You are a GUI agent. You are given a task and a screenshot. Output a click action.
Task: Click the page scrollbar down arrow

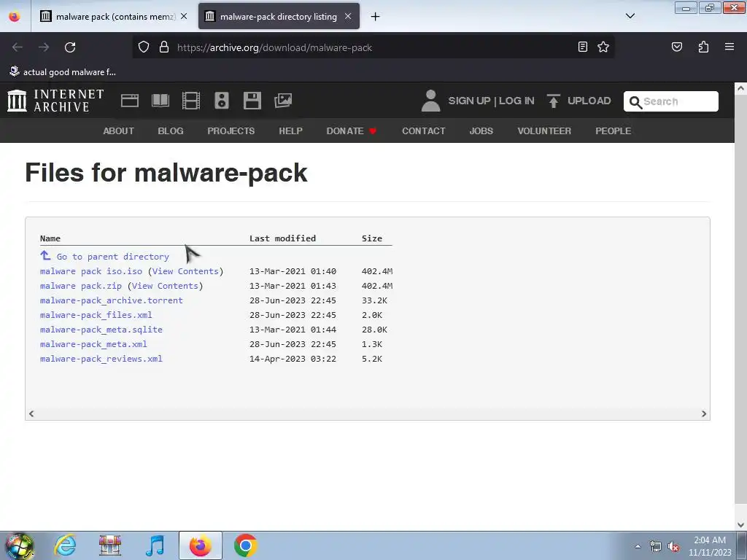740,525
